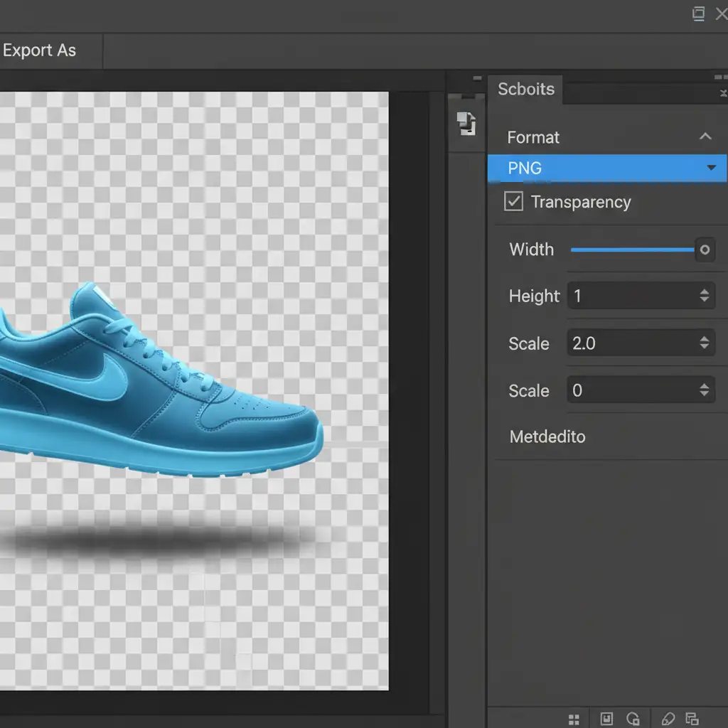The image size is (728, 728).
Task: Click the save icon in bottom bar
Action: pos(606,719)
